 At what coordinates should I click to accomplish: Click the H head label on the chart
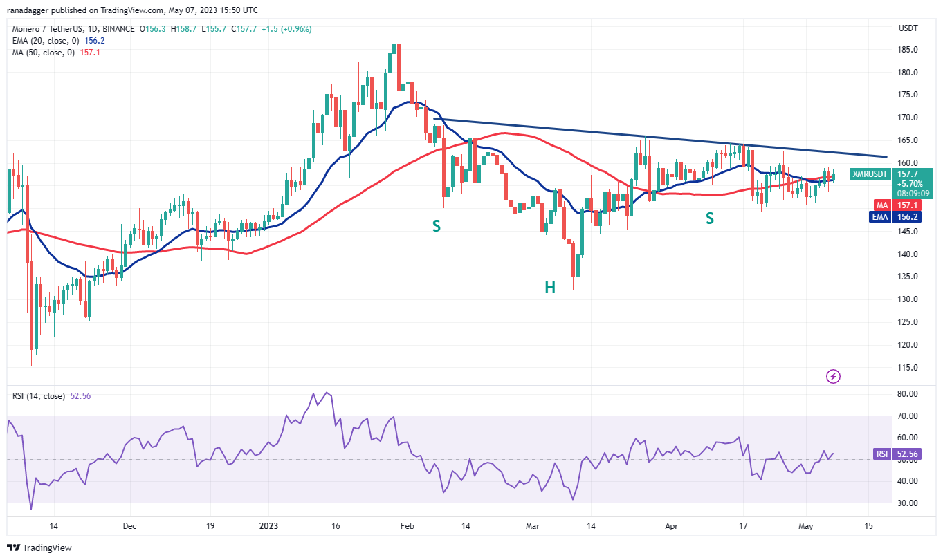551,288
